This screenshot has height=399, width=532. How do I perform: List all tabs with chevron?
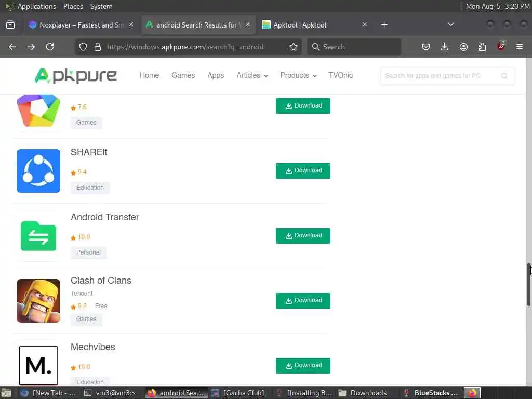coord(451,25)
